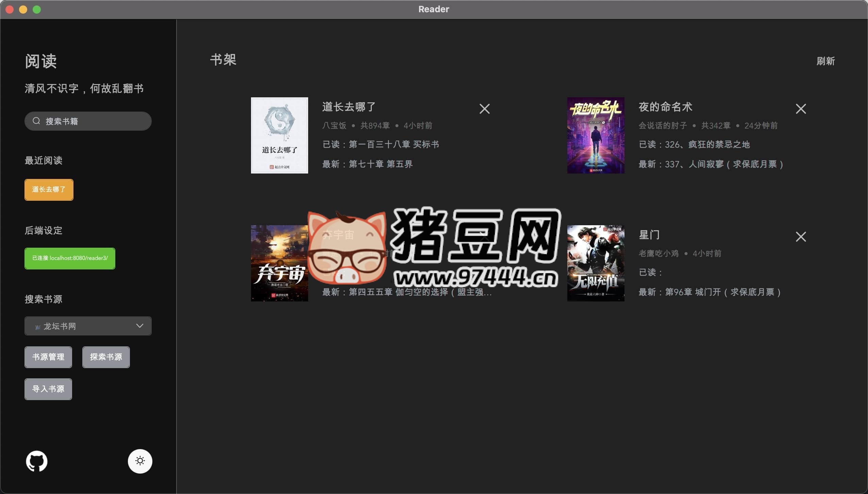Toggle light theme with sun icon
868x494 pixels.
click(140, 461)
